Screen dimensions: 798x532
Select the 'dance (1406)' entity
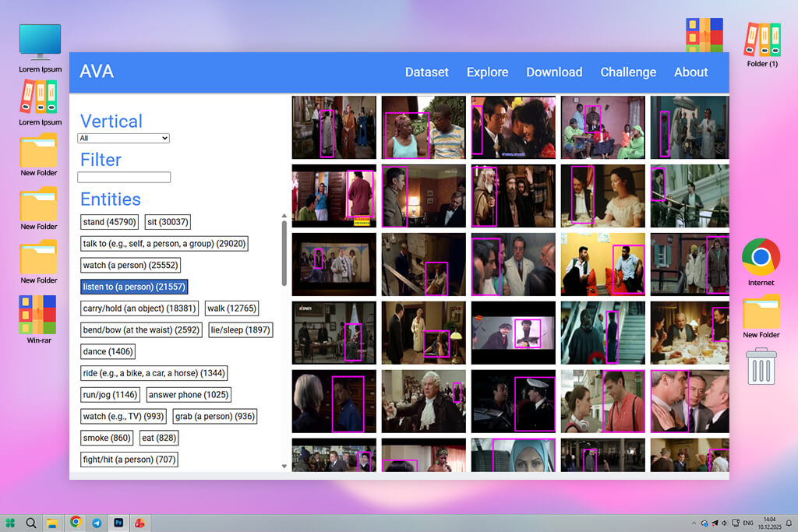(108, 351)
